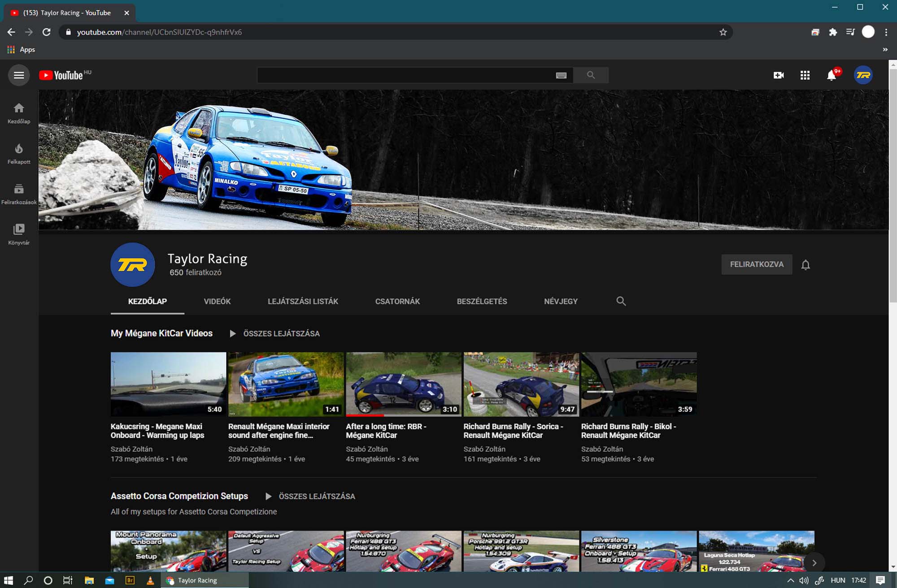Screen dimensions: 897x588
Task: Open Feliratkozások in the sidebar
Action: click(19, 194)
